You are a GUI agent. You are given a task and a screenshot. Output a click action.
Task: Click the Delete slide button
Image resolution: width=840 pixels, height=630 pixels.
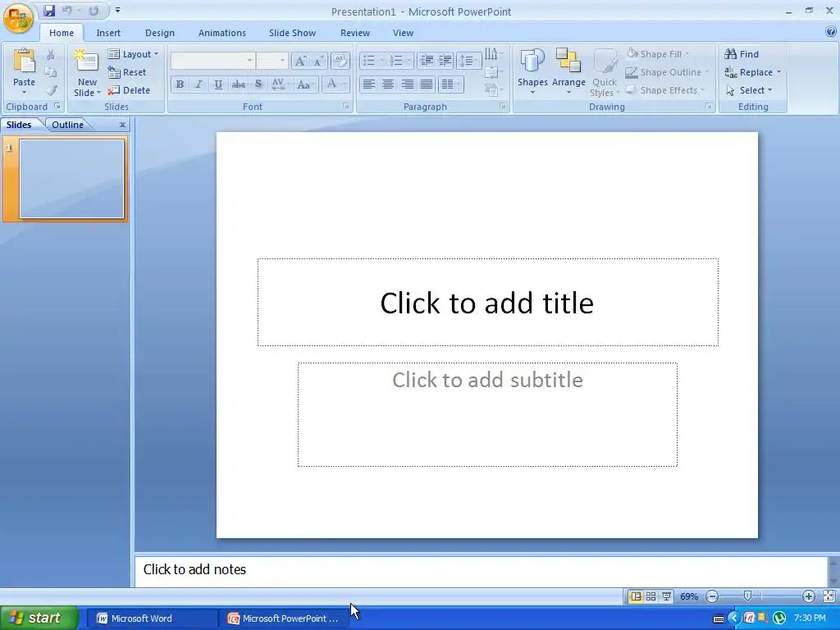pyautogui.click(x=129, y=90)
